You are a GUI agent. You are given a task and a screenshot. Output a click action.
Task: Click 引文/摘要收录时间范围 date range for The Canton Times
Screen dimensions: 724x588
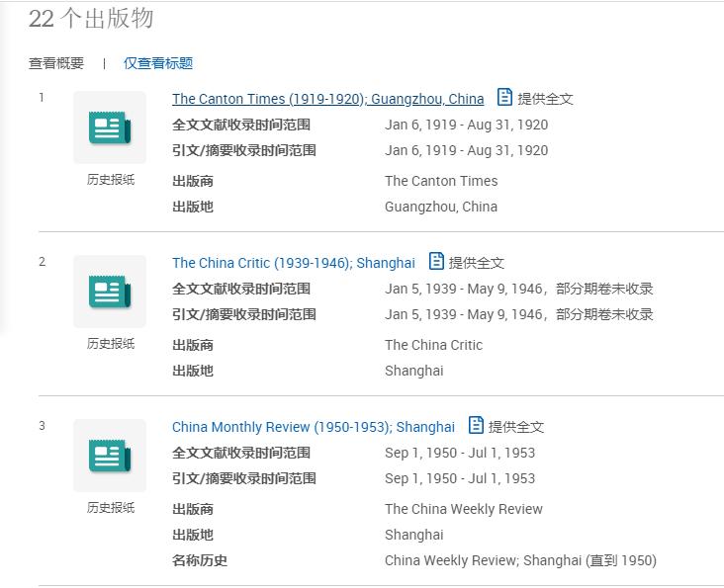click(467, 150)
